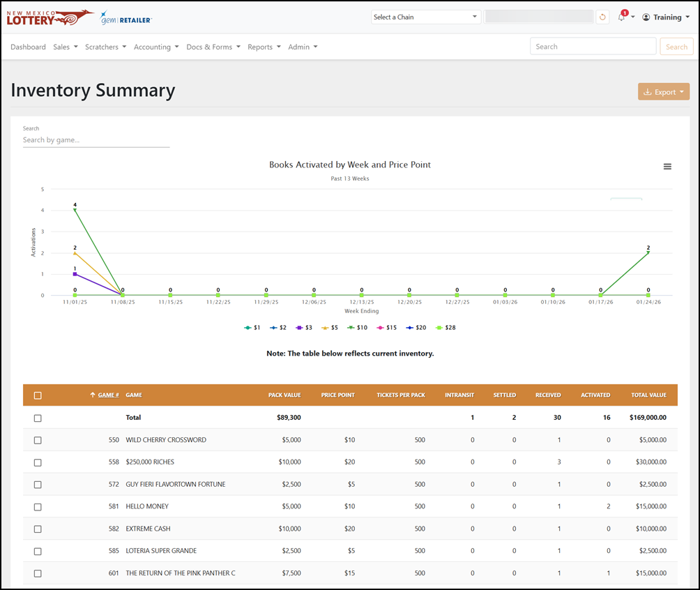Click the gem Retailer logo
The width and height of the screenshot is (700, 590).
pyautogui.click(x=126, y=18)
